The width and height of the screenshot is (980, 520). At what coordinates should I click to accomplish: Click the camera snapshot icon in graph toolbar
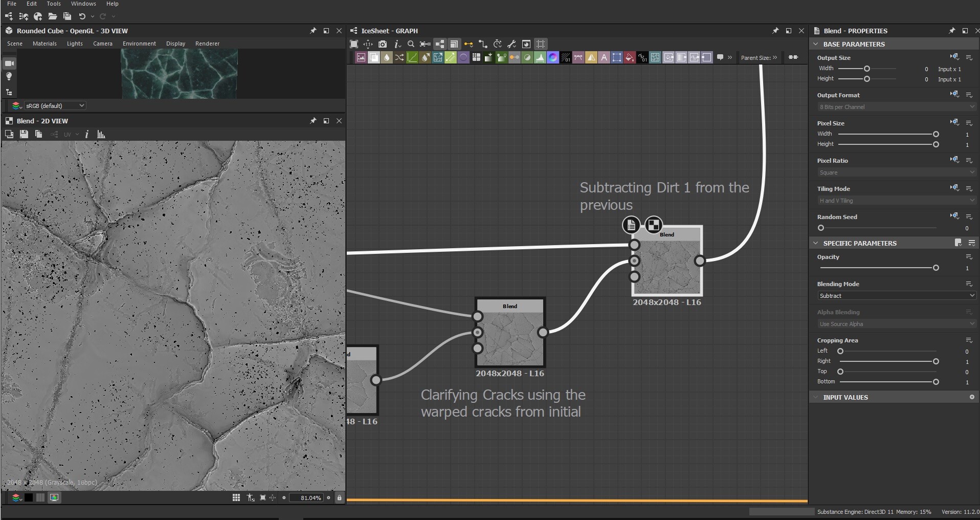point(383,44)
